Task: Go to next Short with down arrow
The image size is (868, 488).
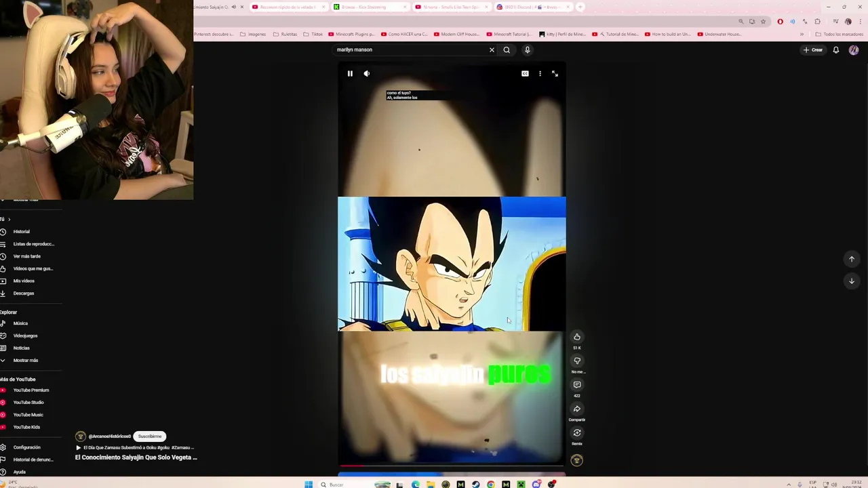Action: (x=852, y=281)
